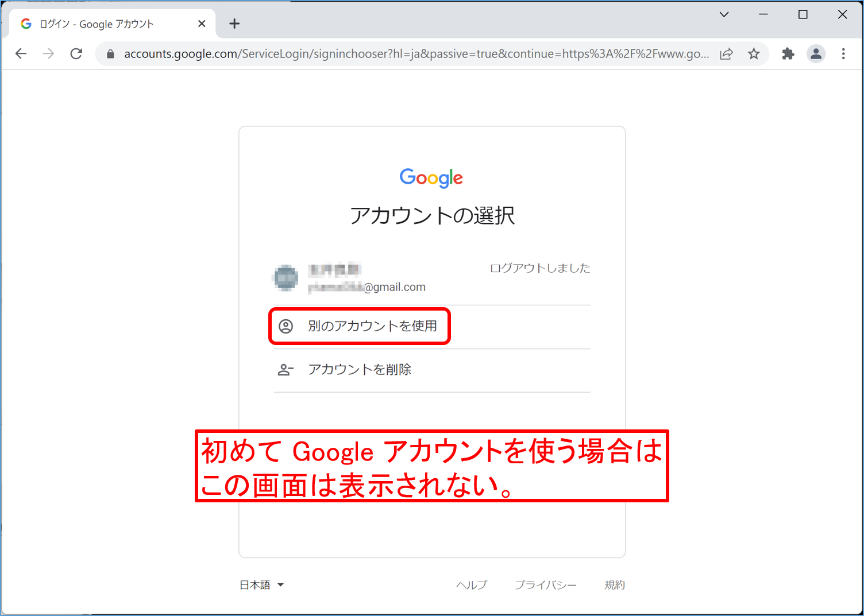This screenshot has width=864, height=616.
Task: Open a new tab with plus button
Action: 234,24
